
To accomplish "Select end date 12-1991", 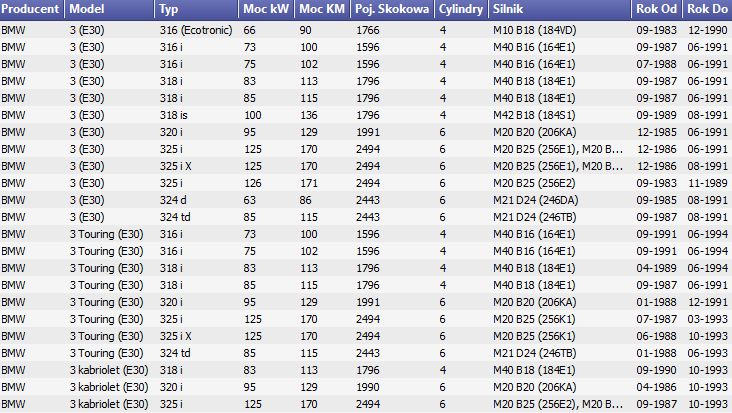I will coord(707,302).
